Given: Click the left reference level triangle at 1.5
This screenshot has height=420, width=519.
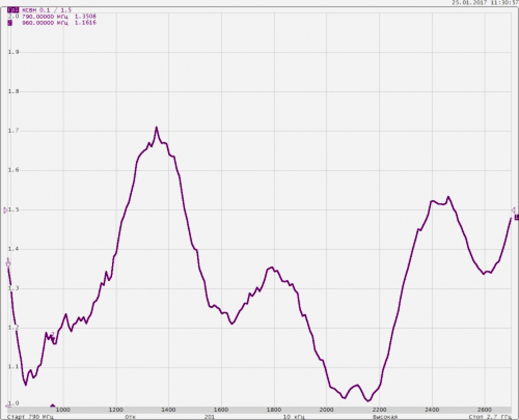Looking at the screenshot, I should [x=5, y=211].
